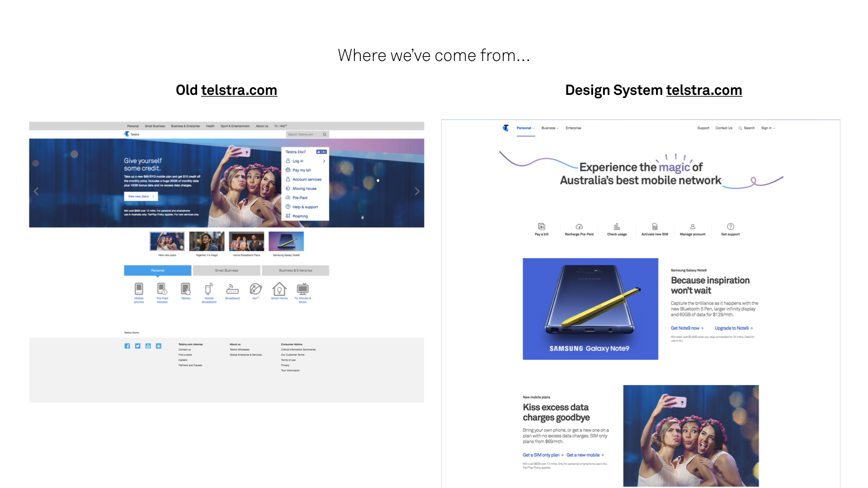Click Roaming in Telstra 24x7 panel
This screenshot has height=488, width=868.
coord(300,216)
